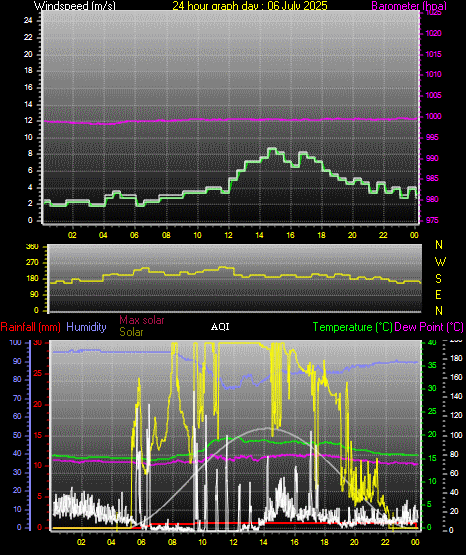Click the yellow Solar legend label
This screenshot has width=466, height=555.
click(x=131, y=332)
